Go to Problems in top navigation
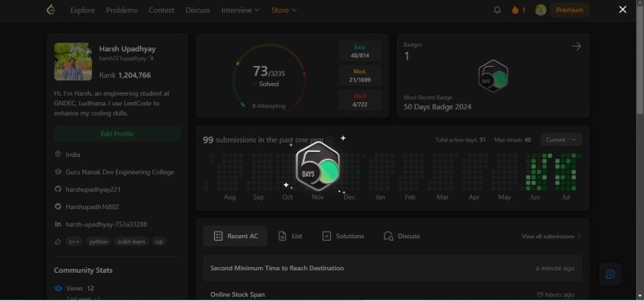 (x=122, y=10)
